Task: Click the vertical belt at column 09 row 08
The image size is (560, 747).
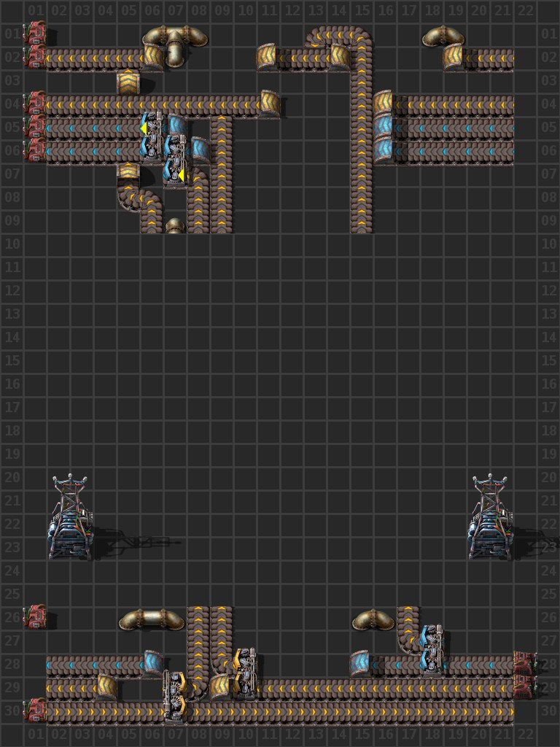Action: coord(222,197)
